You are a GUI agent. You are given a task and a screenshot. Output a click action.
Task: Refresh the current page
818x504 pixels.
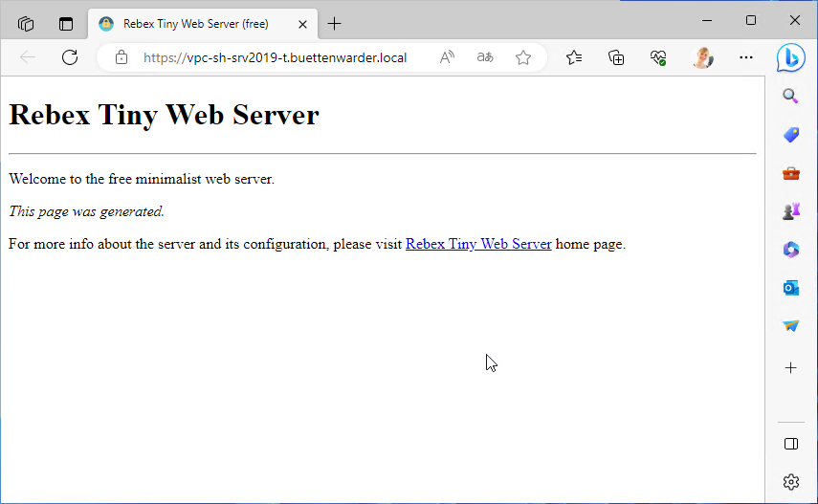(x=70, y=57)
